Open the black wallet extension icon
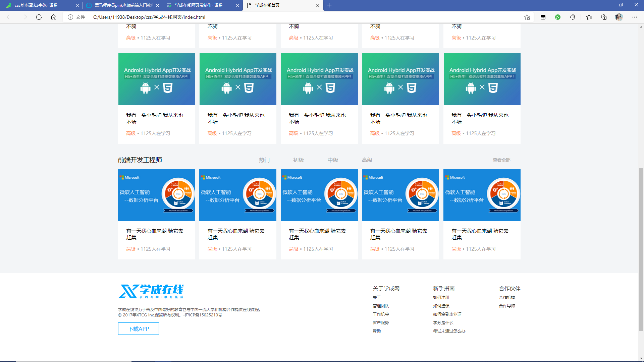 [543, 17]
